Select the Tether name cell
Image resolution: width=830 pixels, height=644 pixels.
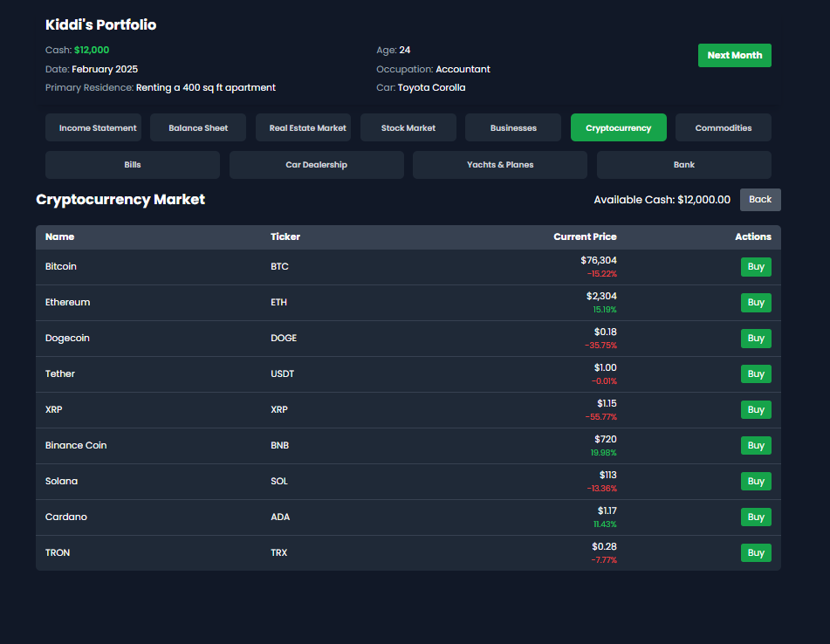[x=60, y=373]
